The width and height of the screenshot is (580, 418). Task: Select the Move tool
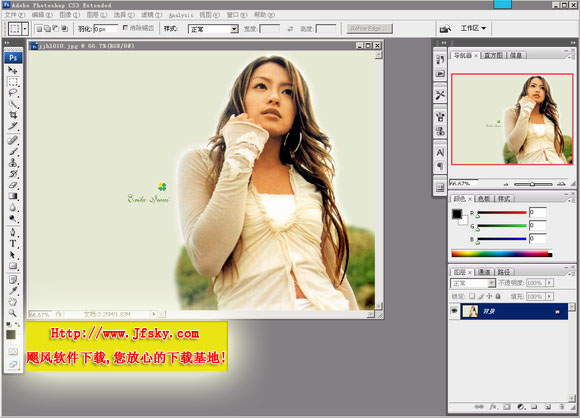(13, 70)
